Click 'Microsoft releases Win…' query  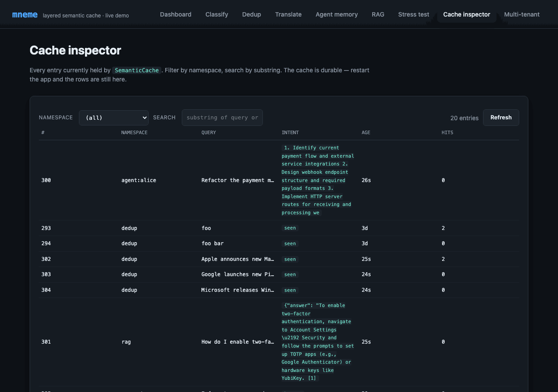(x=238, y=290)
